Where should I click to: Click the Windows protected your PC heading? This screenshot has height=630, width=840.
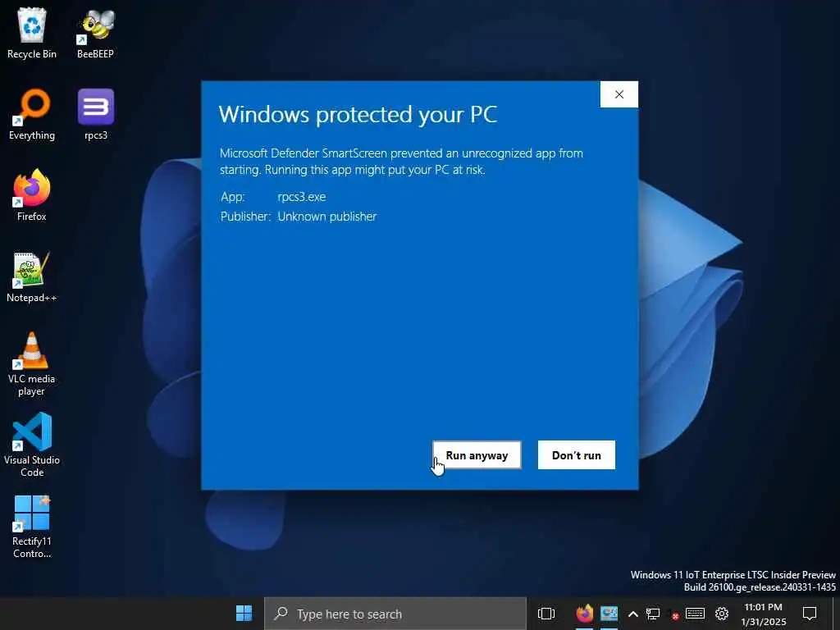tap(358, 114)
